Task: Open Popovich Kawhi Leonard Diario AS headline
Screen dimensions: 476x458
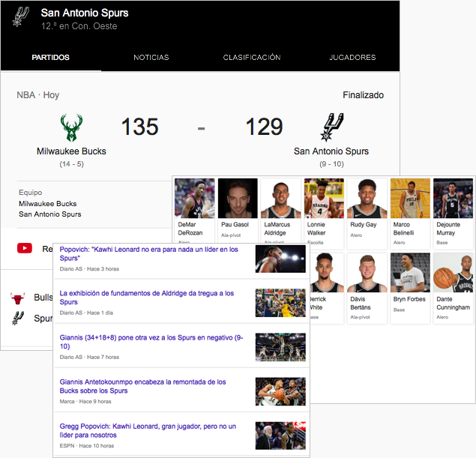Action: (x=148, y=253)
